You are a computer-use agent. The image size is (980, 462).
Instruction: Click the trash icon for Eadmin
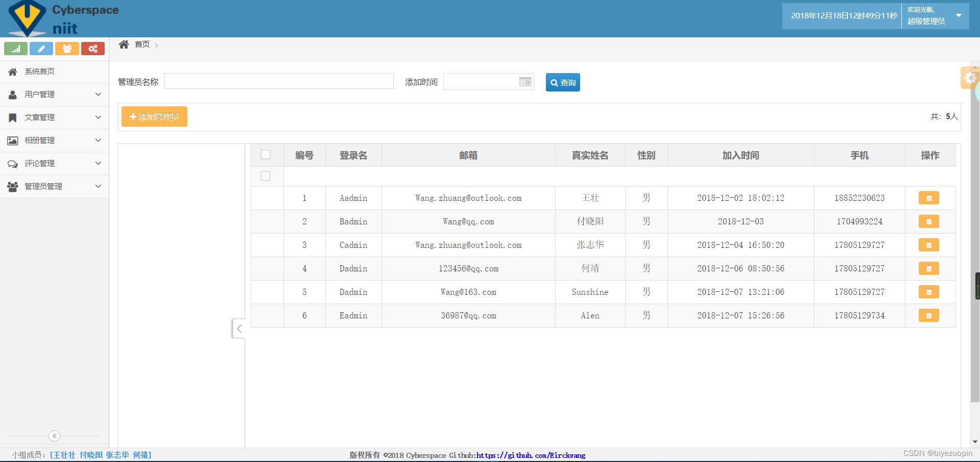click(x=928, y=315)
